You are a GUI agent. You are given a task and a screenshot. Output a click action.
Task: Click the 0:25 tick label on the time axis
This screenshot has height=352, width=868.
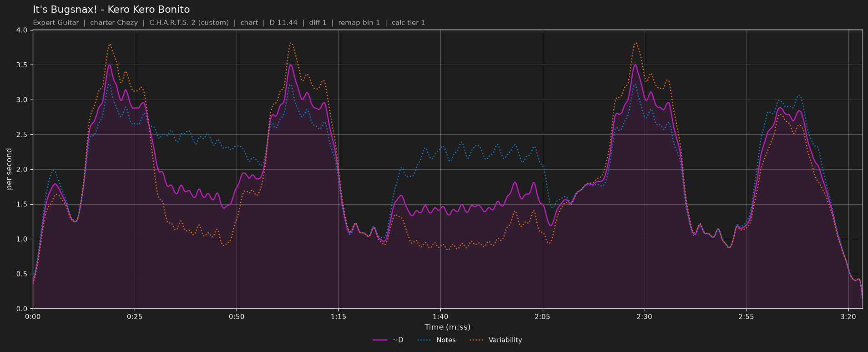135,317
